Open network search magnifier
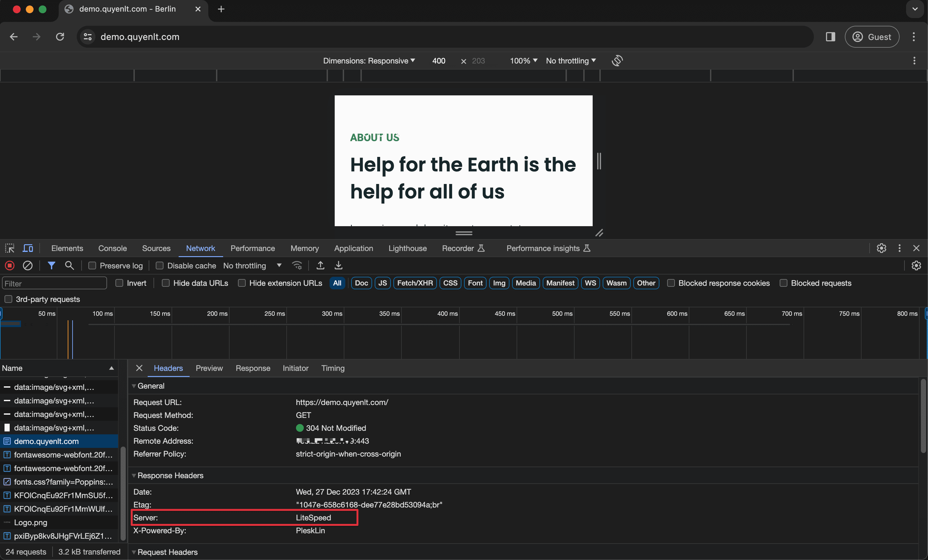This screenshot has height=560, width=928. 69,266
